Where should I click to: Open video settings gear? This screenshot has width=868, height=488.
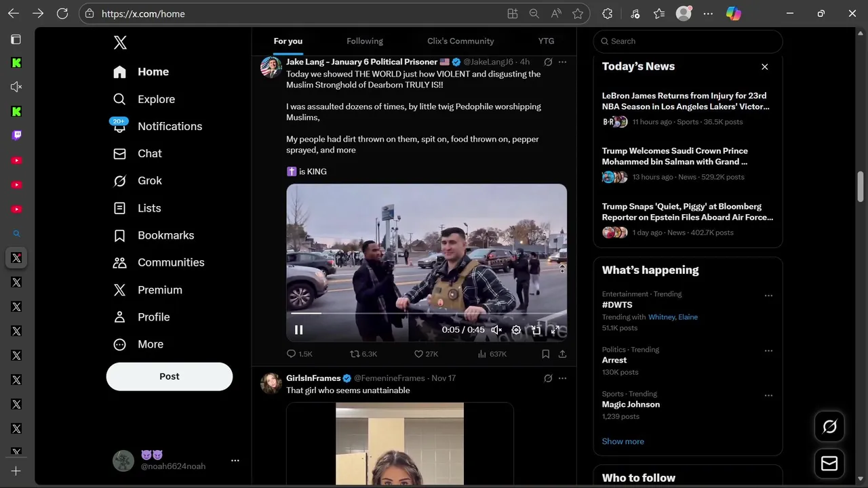[516, 330]
